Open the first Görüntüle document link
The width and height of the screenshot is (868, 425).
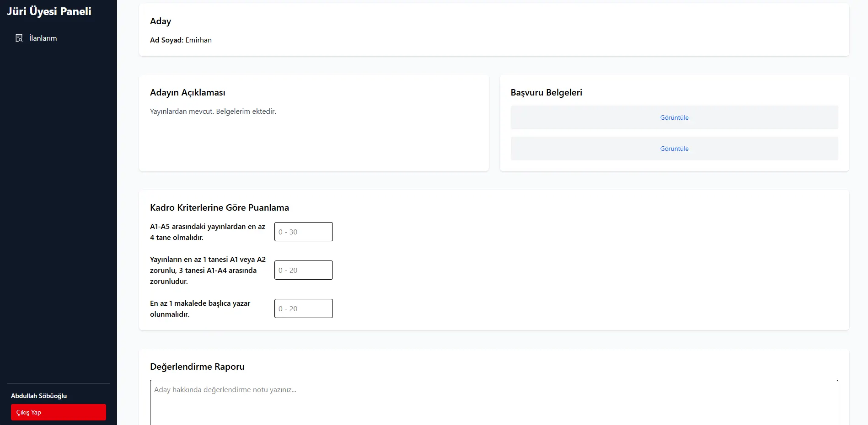(674, 117)
